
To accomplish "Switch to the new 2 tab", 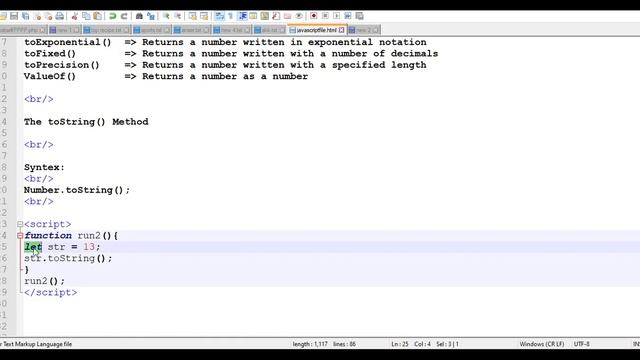I will click(363, 30).
